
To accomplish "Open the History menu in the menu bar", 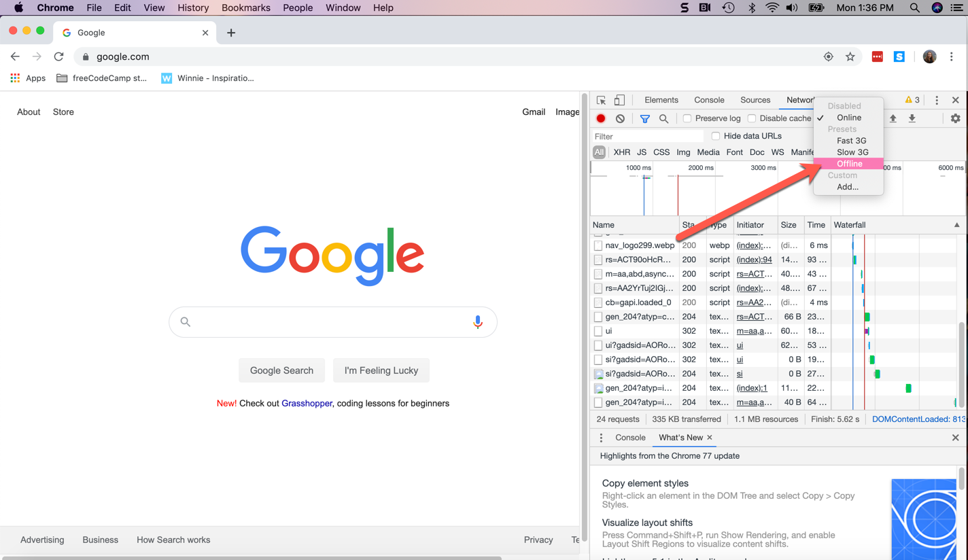I will 193,7.
